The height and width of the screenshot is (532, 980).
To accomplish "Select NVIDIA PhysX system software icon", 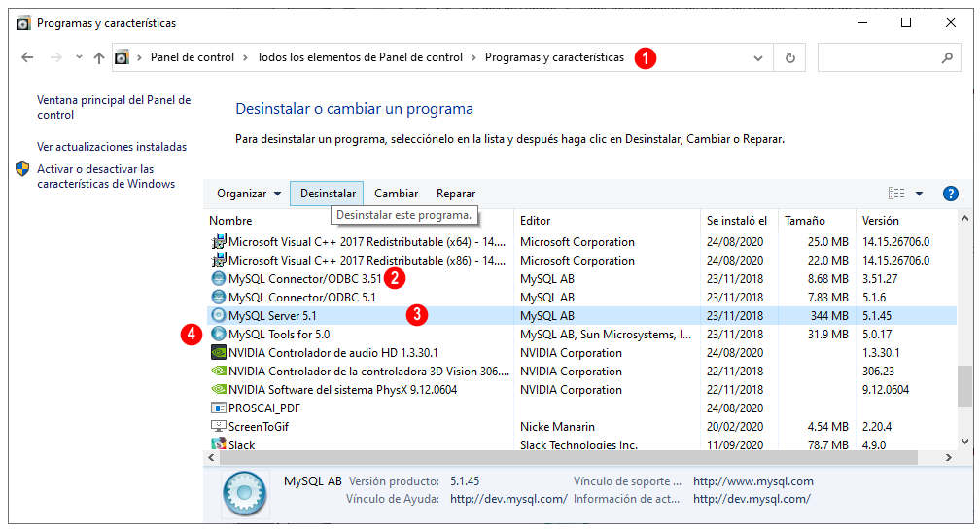I will [218, 389].
